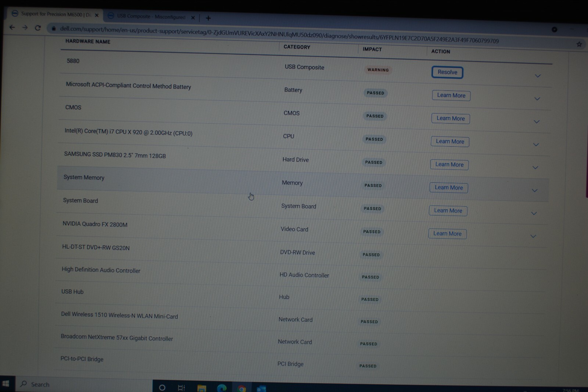Click the padlock site info icon

[x=54, y=28]
